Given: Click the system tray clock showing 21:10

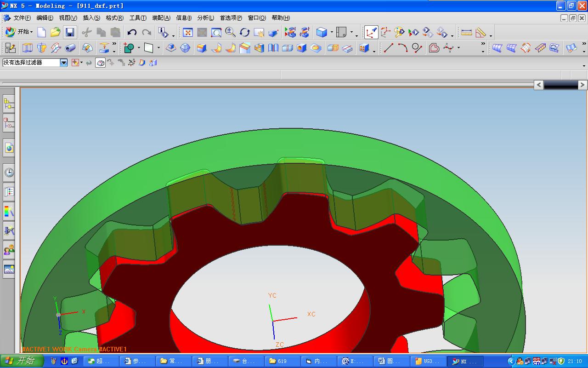Looking at the screenshot, I should [x=575, y=361].
